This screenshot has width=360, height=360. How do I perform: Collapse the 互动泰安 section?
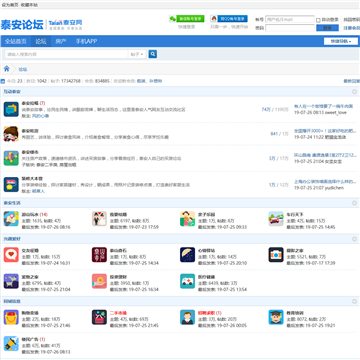pos(354,91)
